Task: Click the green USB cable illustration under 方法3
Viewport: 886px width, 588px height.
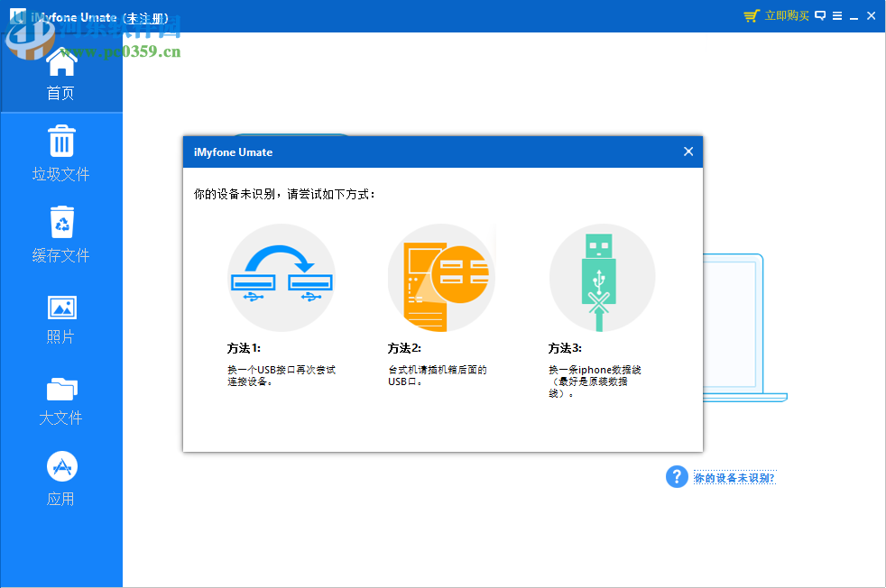Action: [x=602, y=277]
